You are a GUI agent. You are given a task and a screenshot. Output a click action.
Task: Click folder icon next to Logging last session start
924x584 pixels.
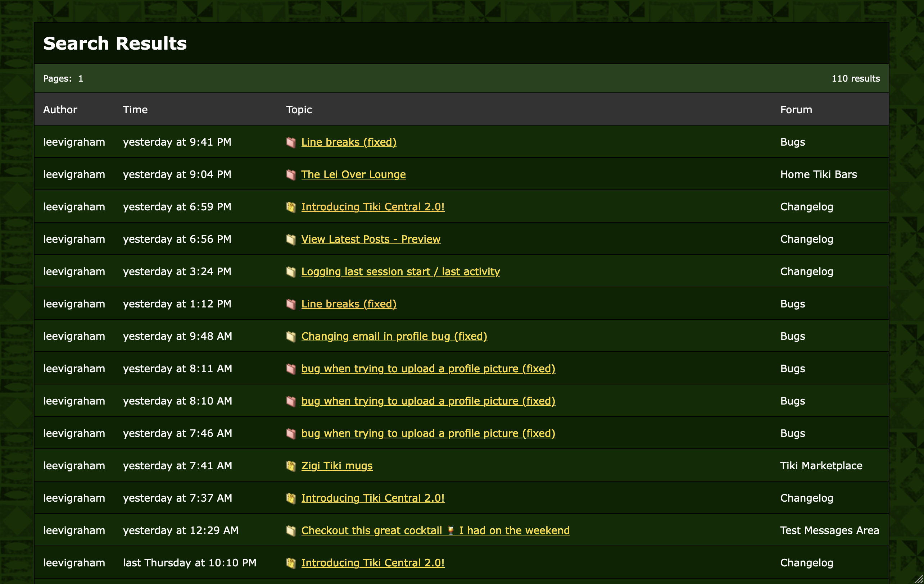pyautogui.click(x=291, y=272)
